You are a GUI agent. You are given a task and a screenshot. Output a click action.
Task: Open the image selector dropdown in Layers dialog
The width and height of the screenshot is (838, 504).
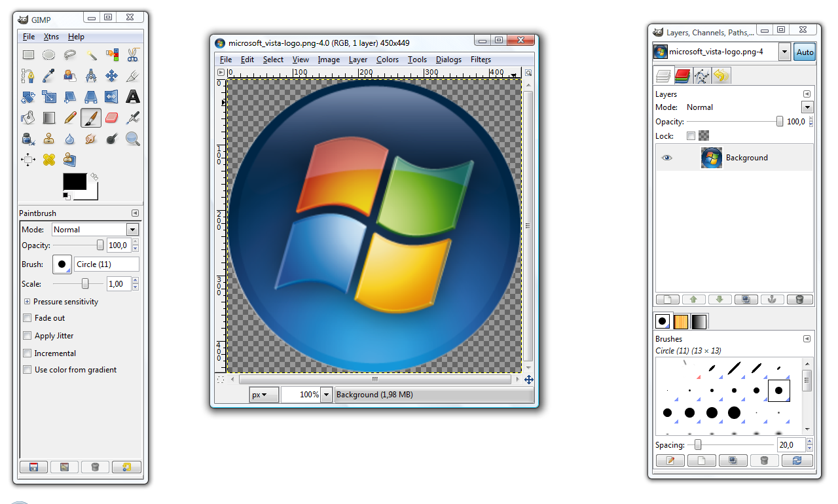coord(784,52)
